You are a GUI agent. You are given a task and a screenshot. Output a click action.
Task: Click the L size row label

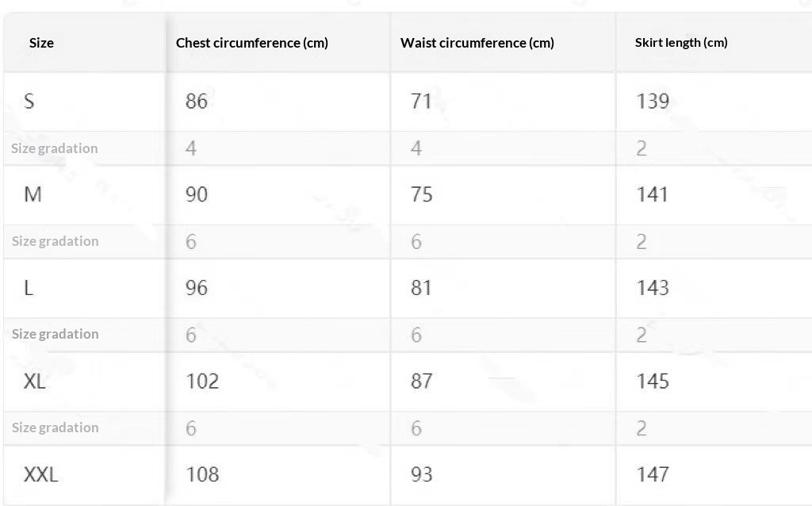tap(29, 288)
